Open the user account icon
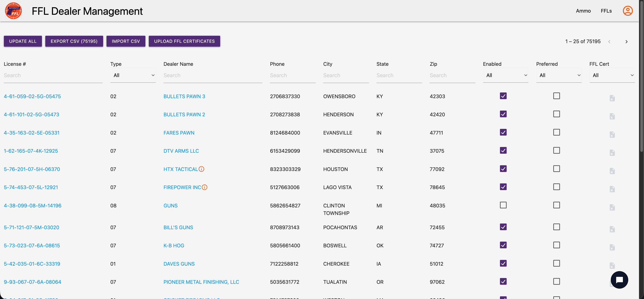Screen dimensions: 644x299 coord(628,11)
